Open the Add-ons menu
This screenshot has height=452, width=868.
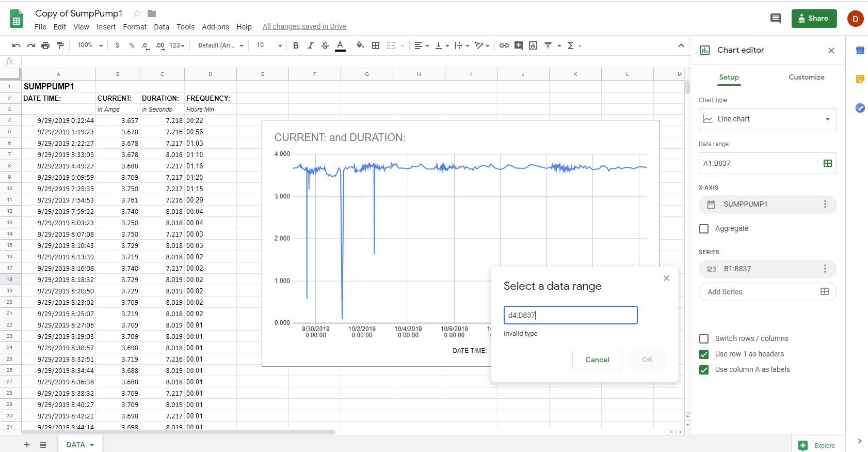click(216, 27)
